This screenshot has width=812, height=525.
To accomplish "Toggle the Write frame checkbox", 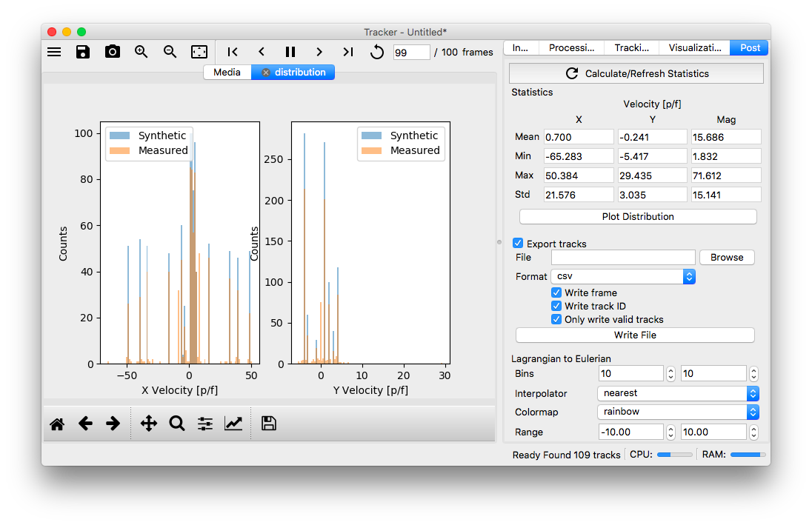I will [x=556, y=292].
